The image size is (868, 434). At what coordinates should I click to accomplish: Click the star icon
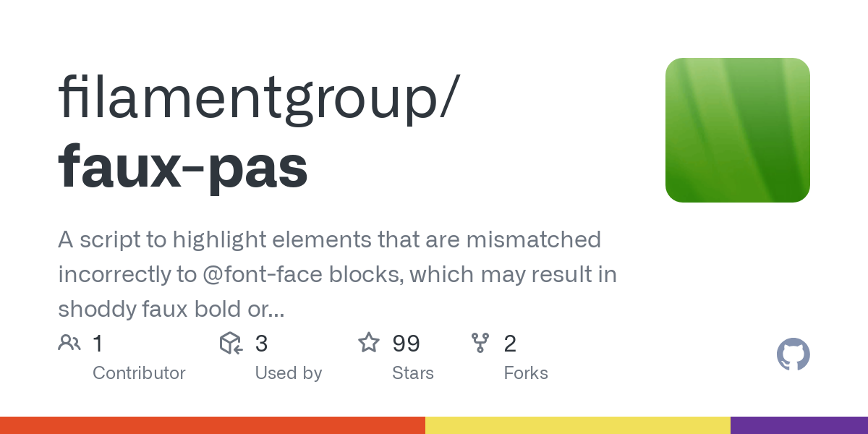pyautogui.click(x=369, y=343)
